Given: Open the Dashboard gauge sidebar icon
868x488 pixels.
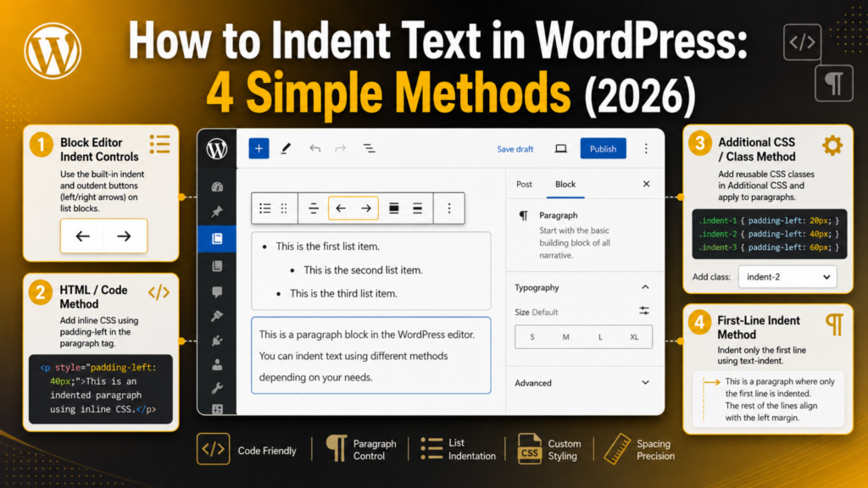Looking at the screenshot, I should 217,187.
